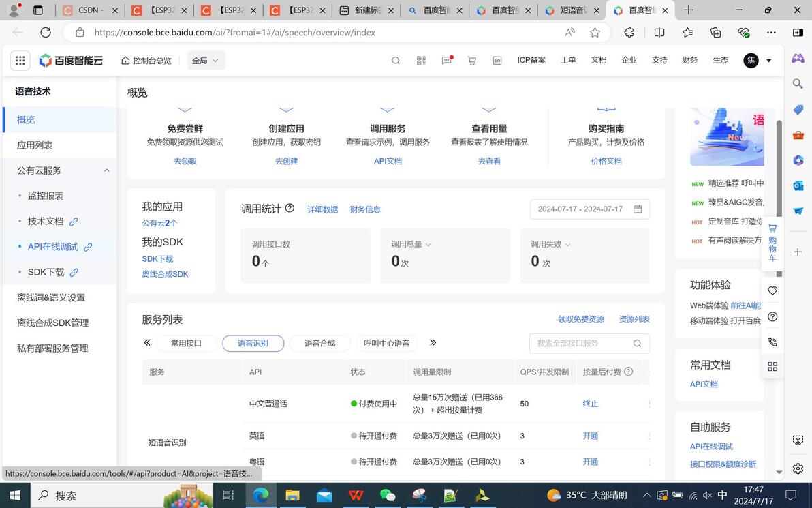Click 终止 for 中文普通话
812x508 pixels.
(x=591, y=403)
